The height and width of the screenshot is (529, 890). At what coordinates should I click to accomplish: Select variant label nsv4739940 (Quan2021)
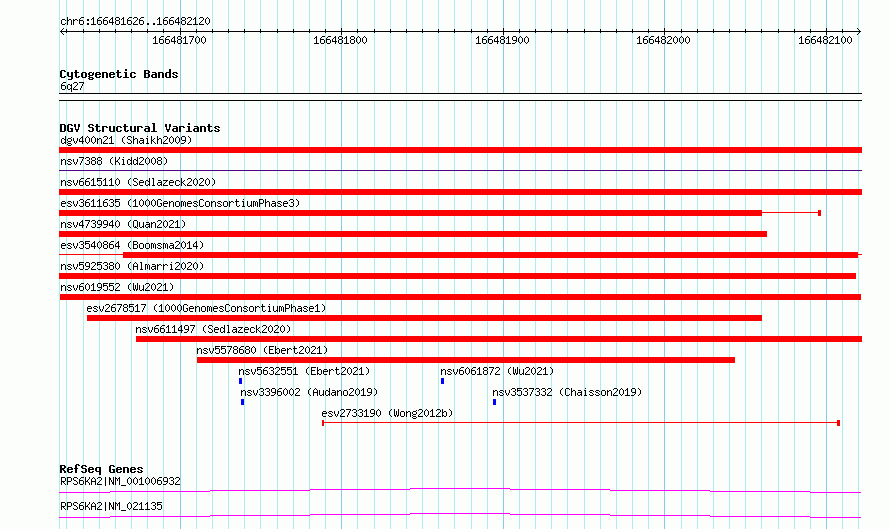[x=123, y=224]
